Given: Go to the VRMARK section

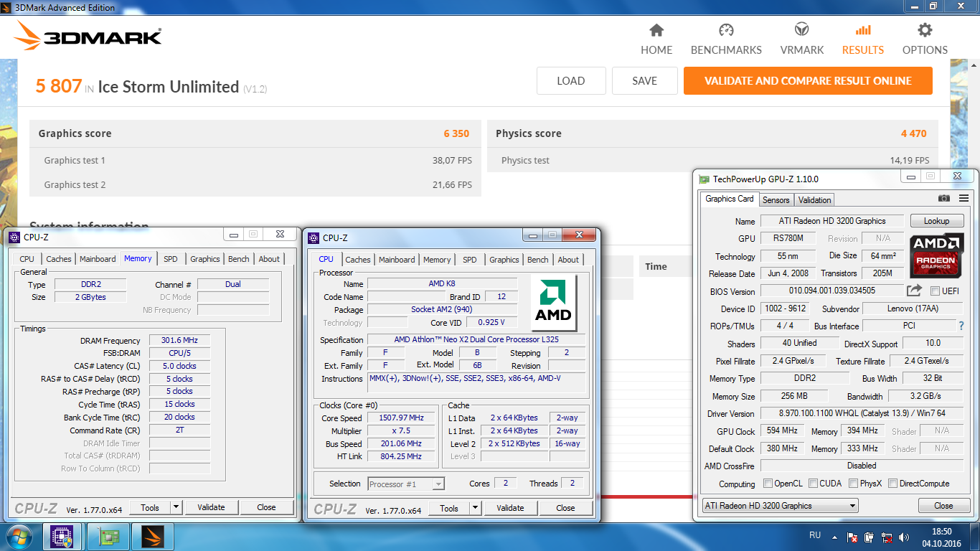Looking at the screenshot, I should [x=802, y=39].
